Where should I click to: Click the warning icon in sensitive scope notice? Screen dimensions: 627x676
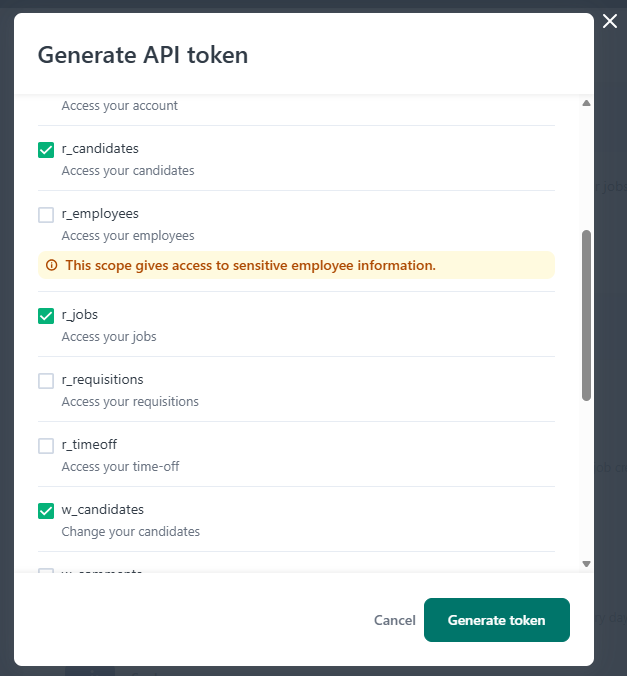52,266
